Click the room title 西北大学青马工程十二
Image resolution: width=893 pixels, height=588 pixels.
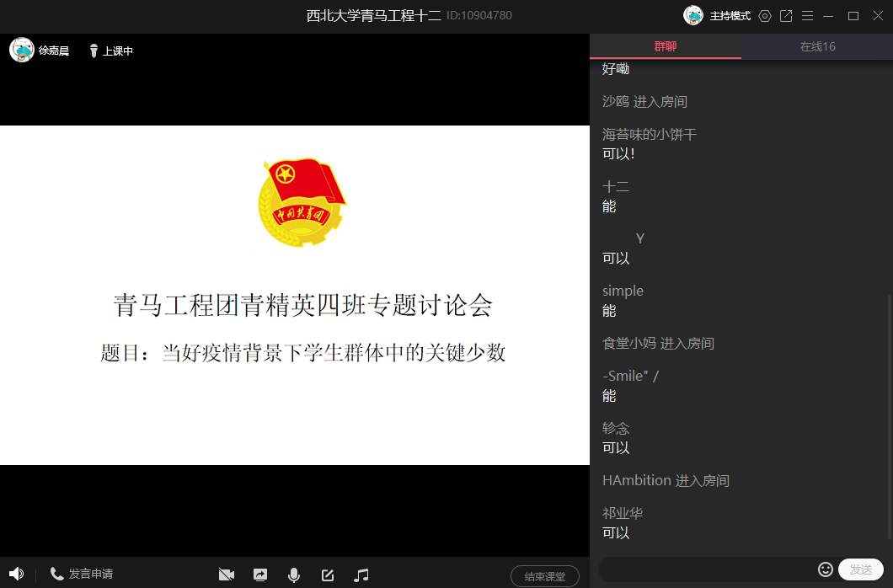click(x=373, y=15)
